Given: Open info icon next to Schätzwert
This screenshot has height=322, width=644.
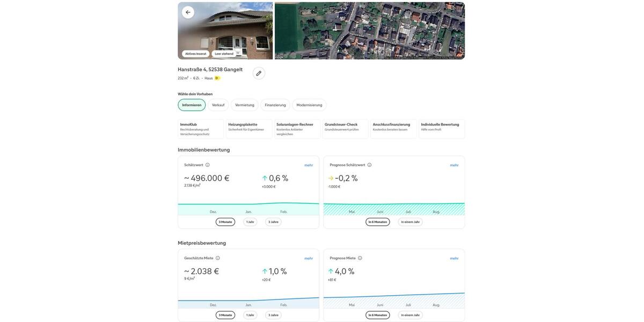Looking at the screenshot, I should (x=208, y=165).
